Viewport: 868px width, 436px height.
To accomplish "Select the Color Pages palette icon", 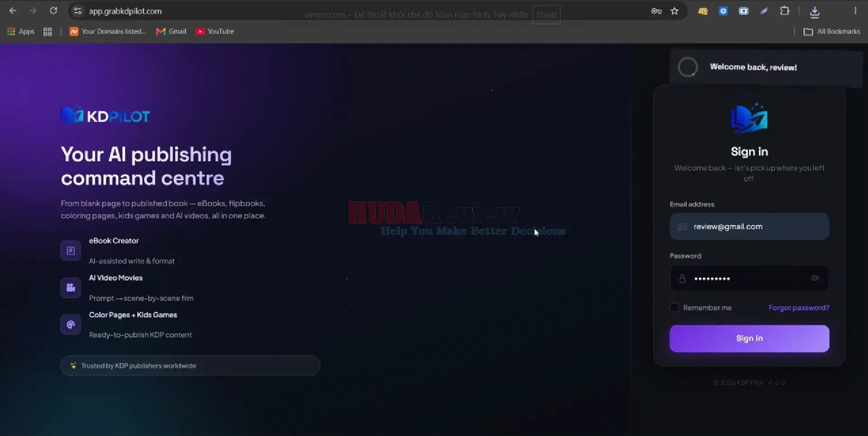I will (71, 324).
